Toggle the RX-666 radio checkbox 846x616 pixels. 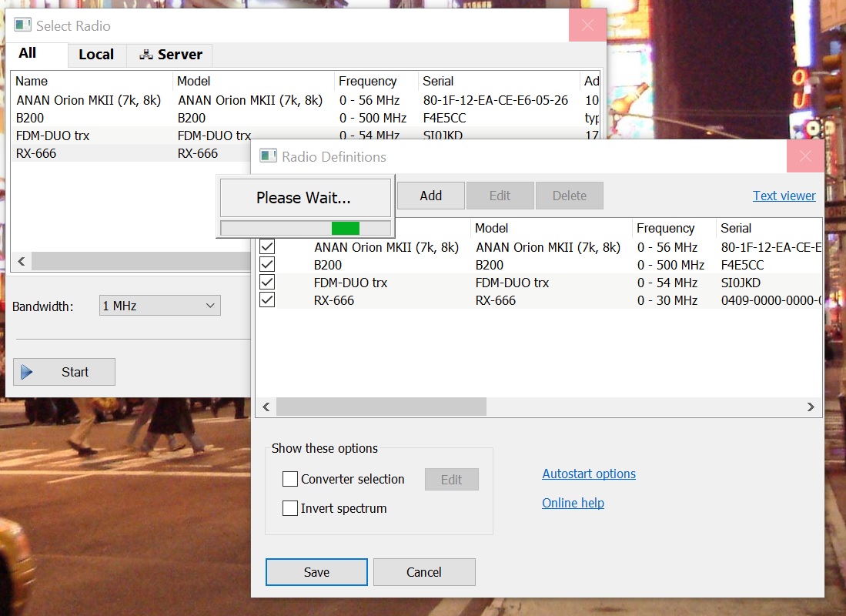(x=267, y=300)
